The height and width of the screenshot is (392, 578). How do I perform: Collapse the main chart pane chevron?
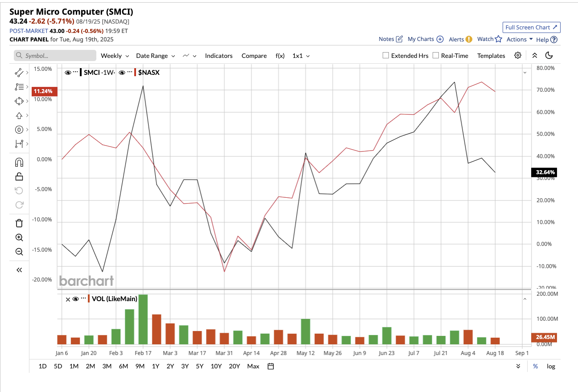tap(525, 72)
